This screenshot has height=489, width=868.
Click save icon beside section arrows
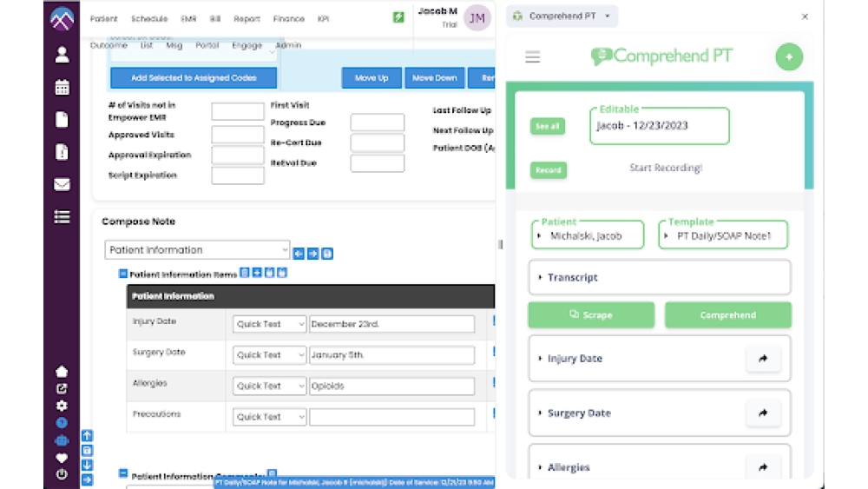(x=327, y=254)
